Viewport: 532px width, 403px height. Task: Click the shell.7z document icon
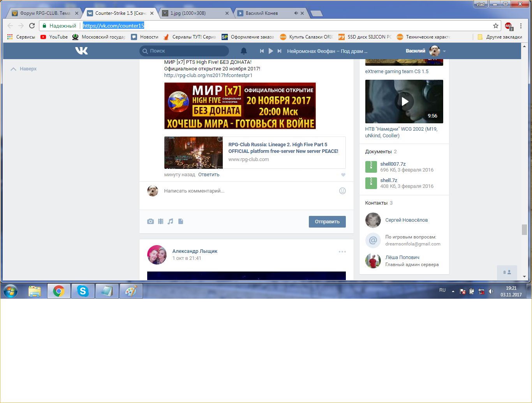(x=371, y=183)
